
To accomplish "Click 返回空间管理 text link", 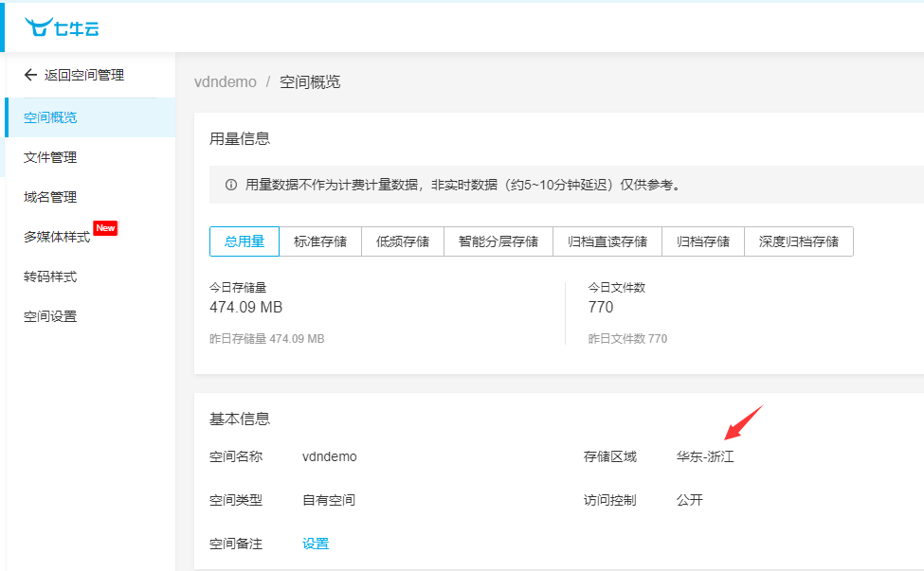I will pos(84,75).
